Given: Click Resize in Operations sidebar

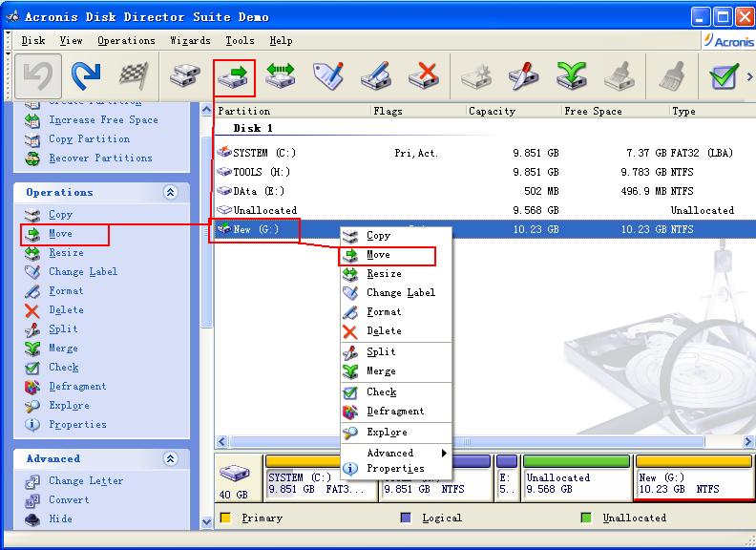Looking at the screenshot, I should point(66,252).
